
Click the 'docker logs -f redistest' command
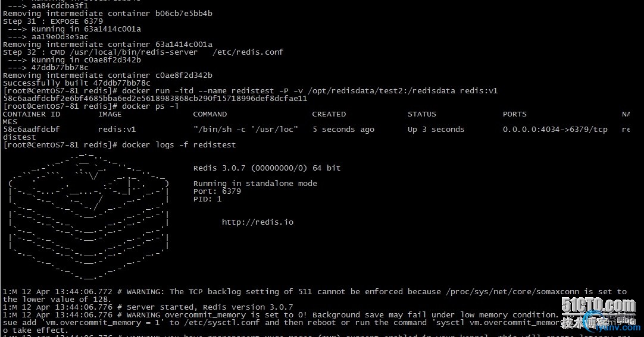tap(179, 144)
